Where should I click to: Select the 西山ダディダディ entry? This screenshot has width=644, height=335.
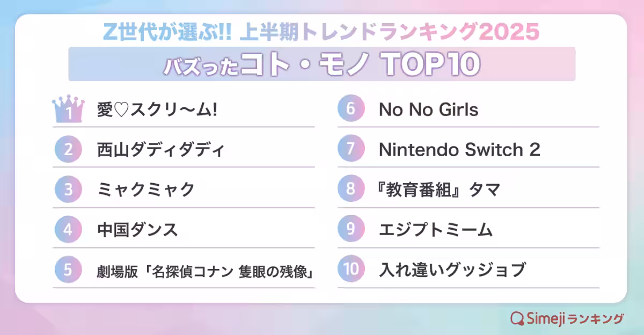(160, 149)
